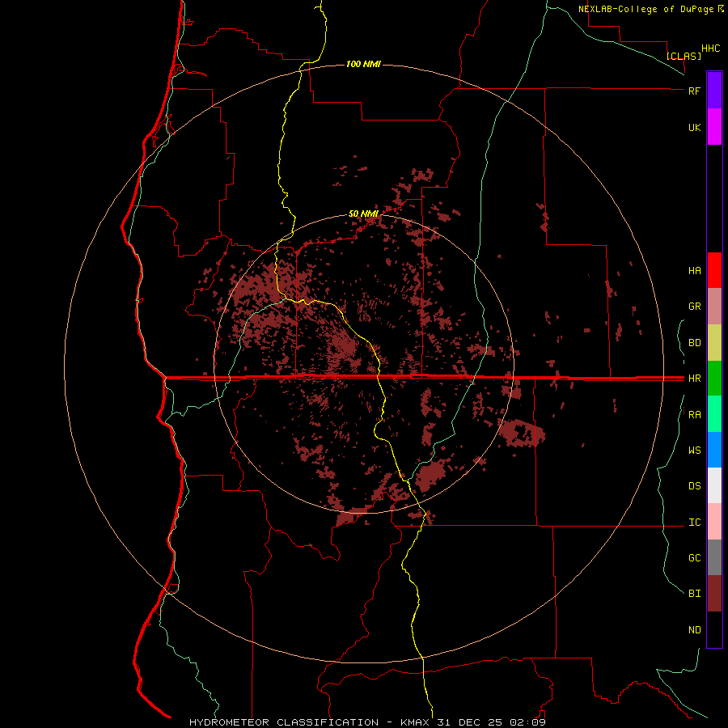Click the 100 NMI range ring label

pyautogui.click(x=363, y=64)
